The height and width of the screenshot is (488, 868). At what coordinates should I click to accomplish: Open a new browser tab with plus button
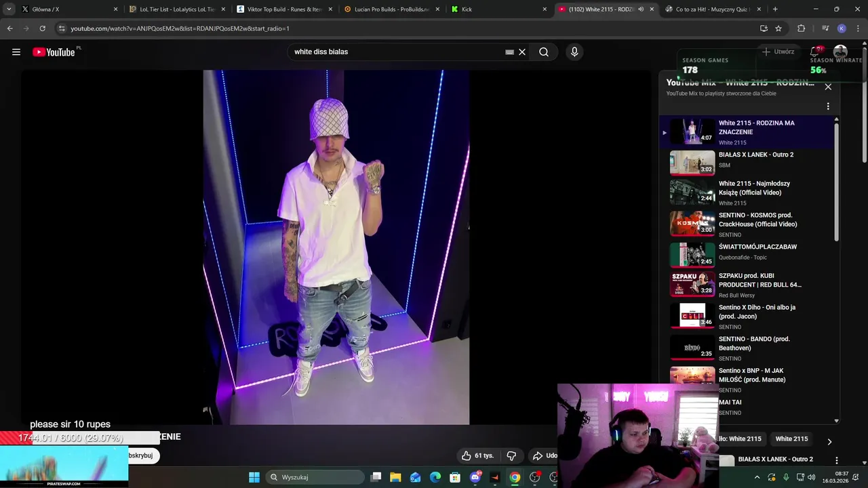[775, 9]
